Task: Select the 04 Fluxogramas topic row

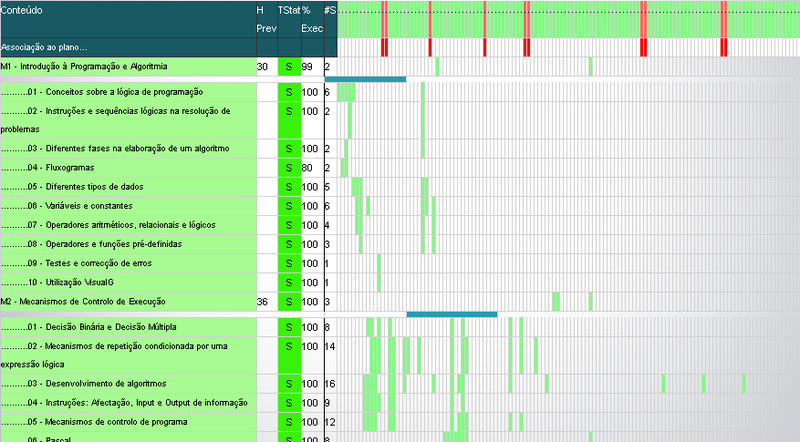Action: 62,168
